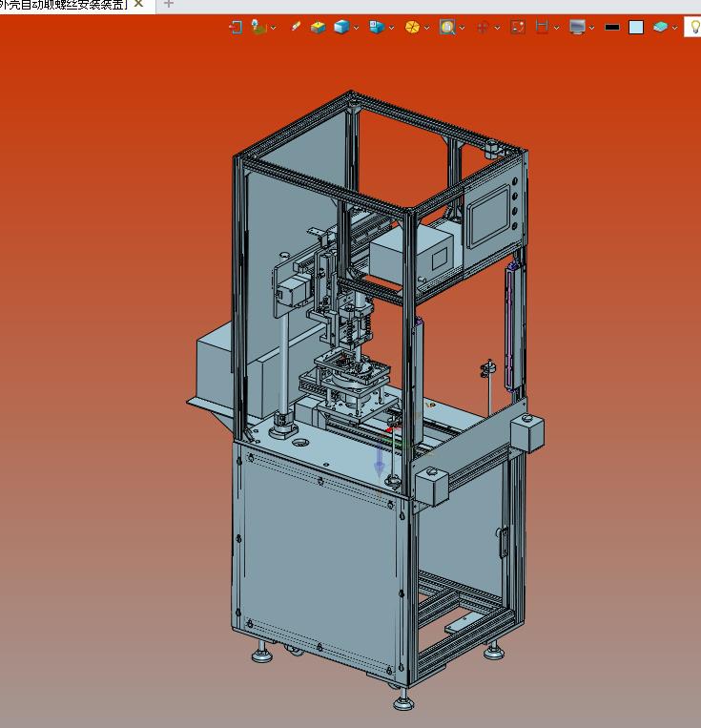Add a new tab with the plus button

[169, 4]
